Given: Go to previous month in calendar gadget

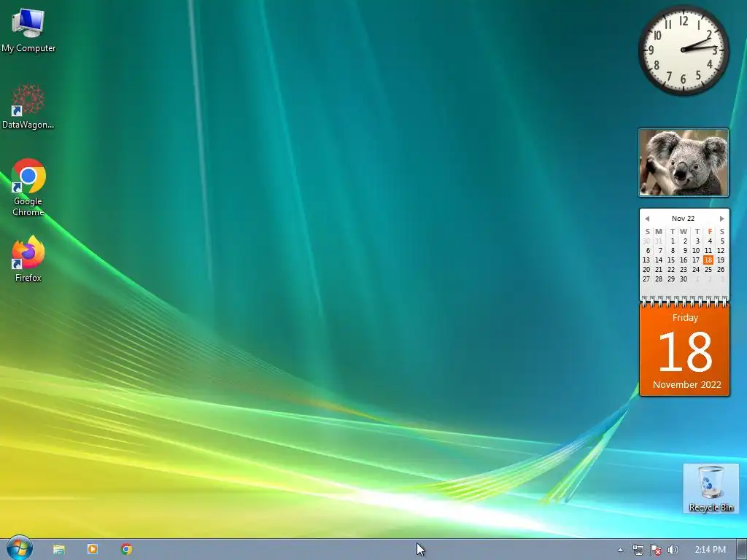Looking at the screenshot, I should pos(647,219).
